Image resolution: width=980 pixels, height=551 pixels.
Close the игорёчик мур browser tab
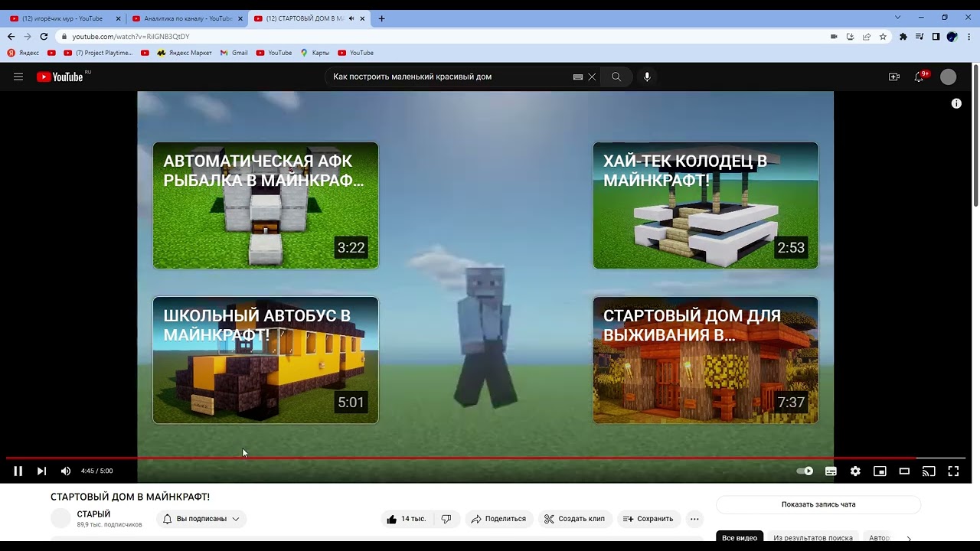(x=118, y=18)
